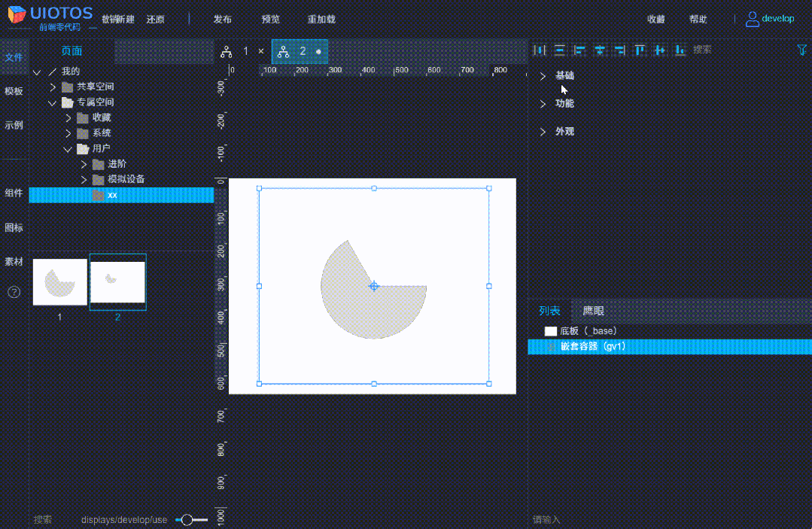Click the align bottom edges icon
The height and width of the screenshot is (529, 812).
680,50
